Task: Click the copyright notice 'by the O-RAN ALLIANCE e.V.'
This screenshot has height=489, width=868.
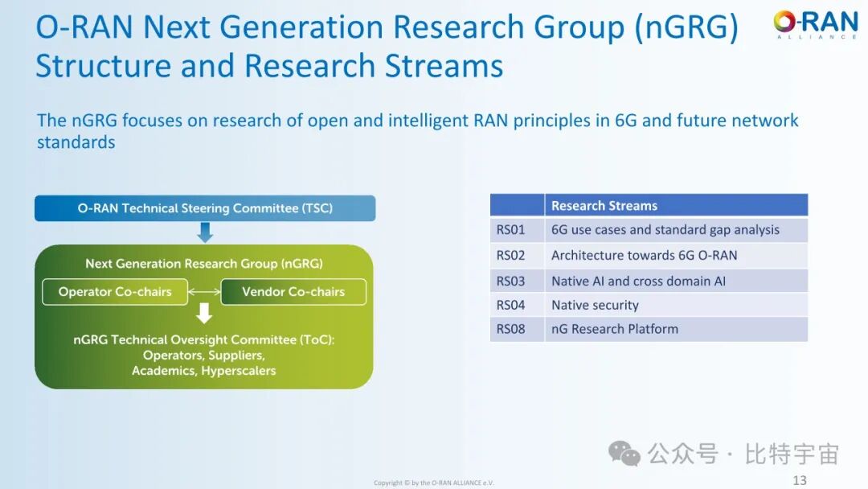Action: click(452, 483)
